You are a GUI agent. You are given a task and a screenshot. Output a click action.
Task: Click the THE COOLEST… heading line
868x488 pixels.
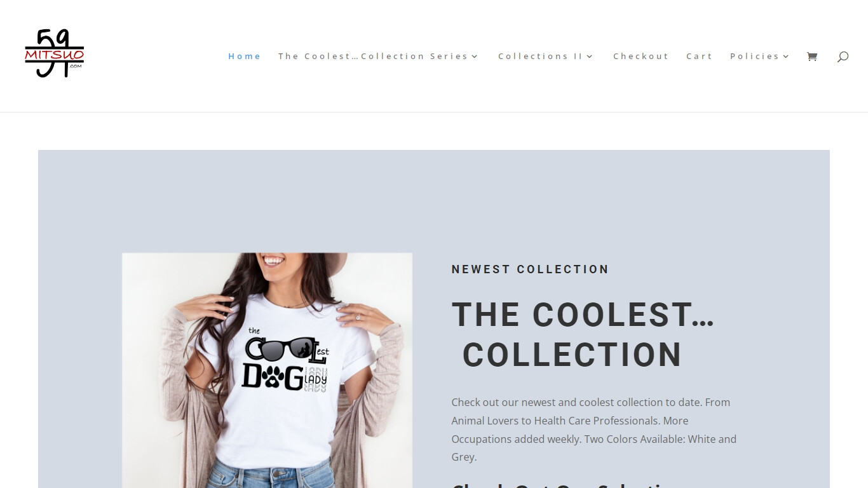click(x=583, y=315)
